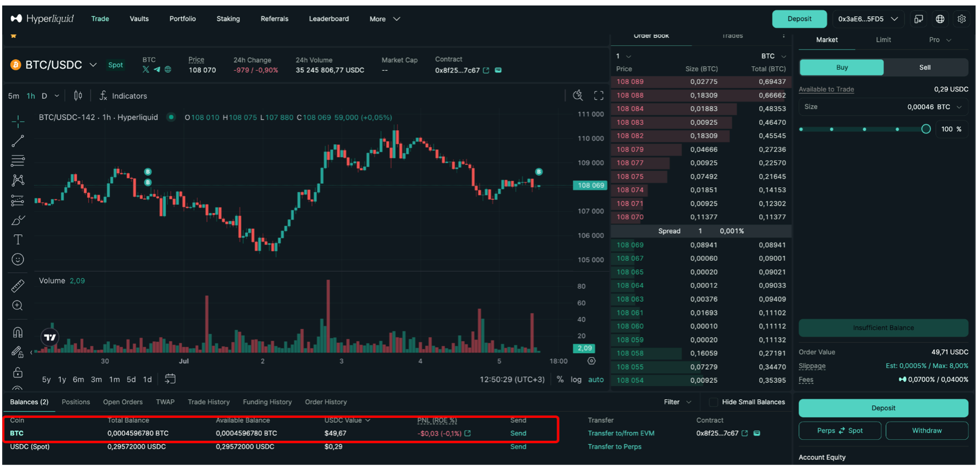Switch to the Open Orders tab
Screen dimensions: 980x471
coord(123,402)
